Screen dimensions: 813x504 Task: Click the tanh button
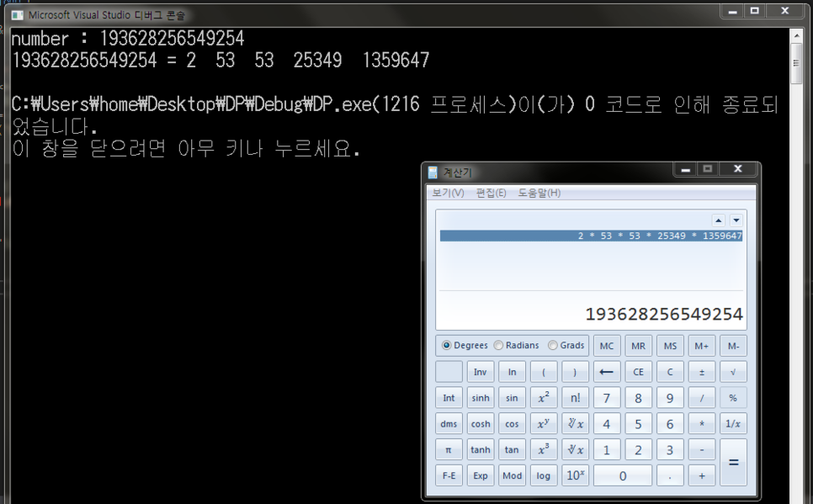coord(480,449)
